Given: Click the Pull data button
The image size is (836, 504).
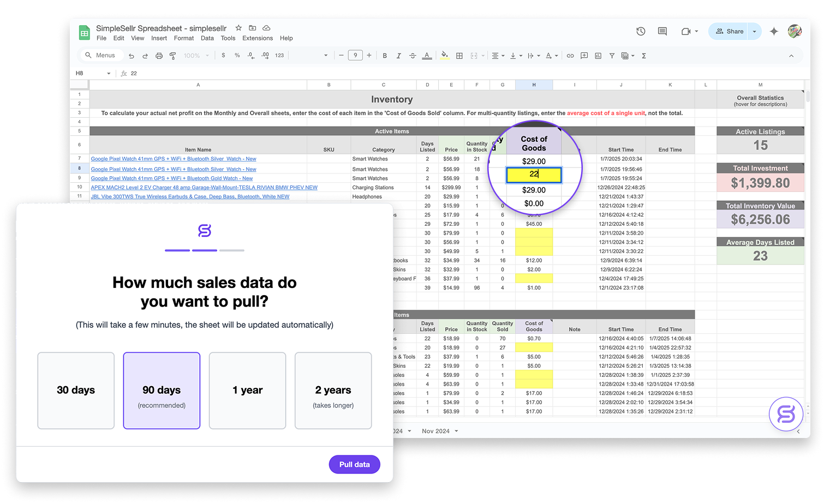Looking at the screenshot, I should (x=355, y=464).
